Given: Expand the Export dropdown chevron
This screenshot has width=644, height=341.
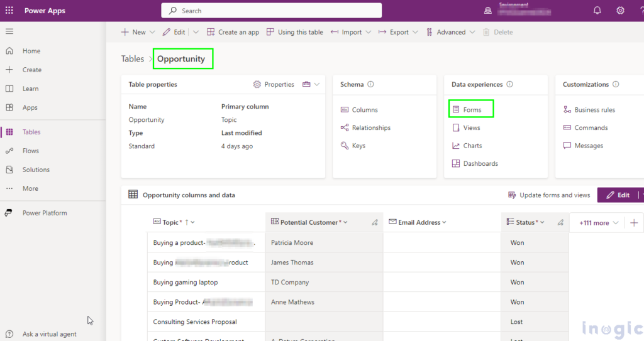Looking at the screenshot, I should tap(415, 32).
